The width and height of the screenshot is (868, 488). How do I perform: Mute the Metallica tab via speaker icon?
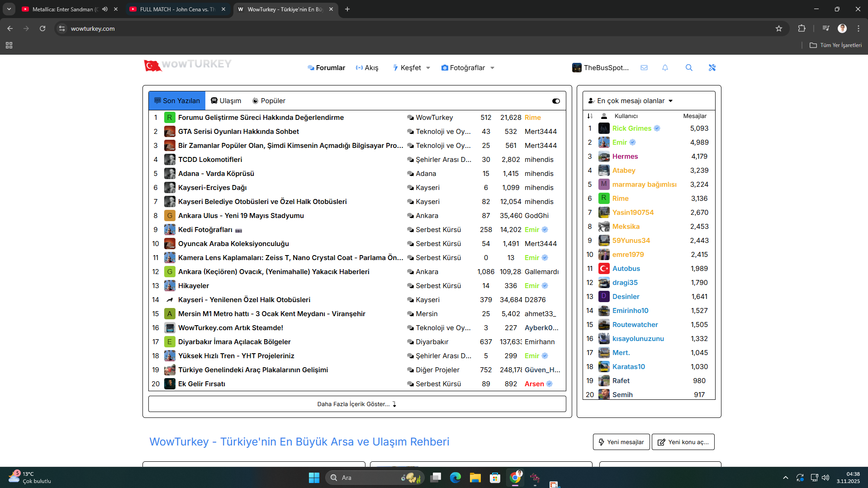pyautogui.click(x=105, y=9)
